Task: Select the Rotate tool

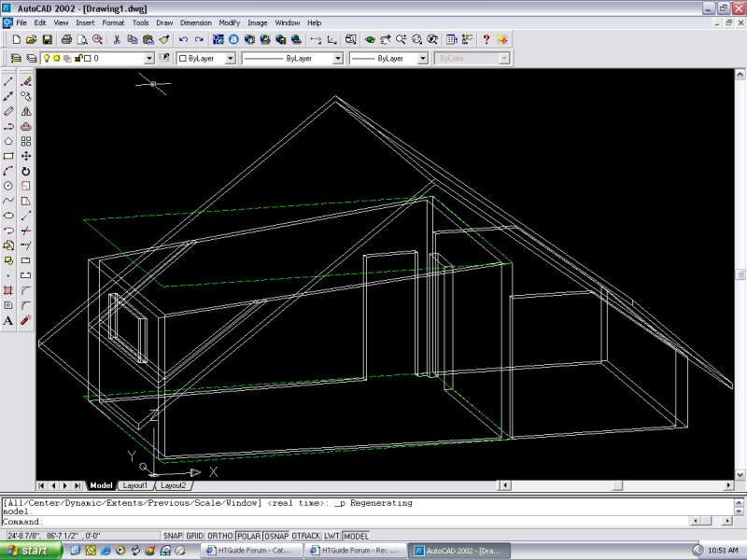Action: [x=26, y=171]
